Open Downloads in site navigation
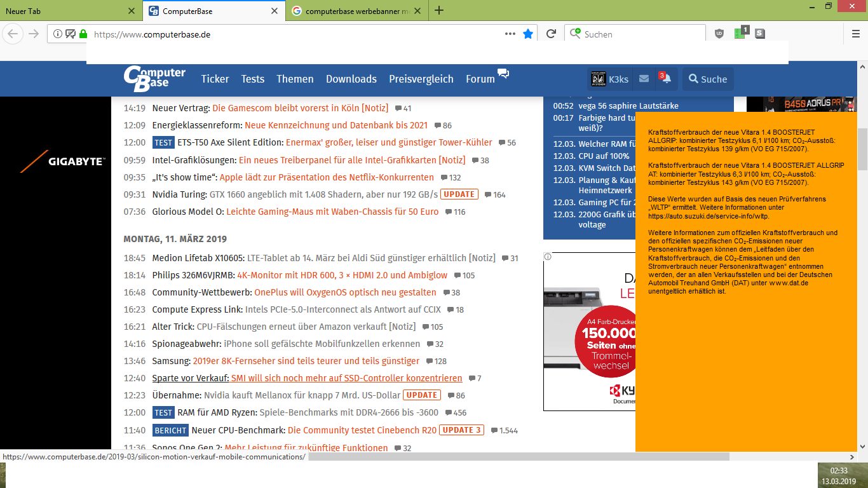The height and width of the screenshot is (488, 868). coord(351,79)
